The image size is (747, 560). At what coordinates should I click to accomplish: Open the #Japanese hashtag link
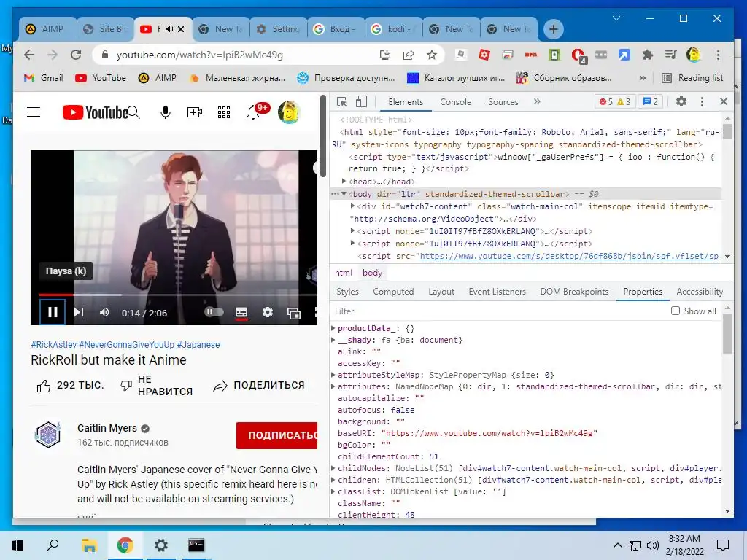coord(198,344)
